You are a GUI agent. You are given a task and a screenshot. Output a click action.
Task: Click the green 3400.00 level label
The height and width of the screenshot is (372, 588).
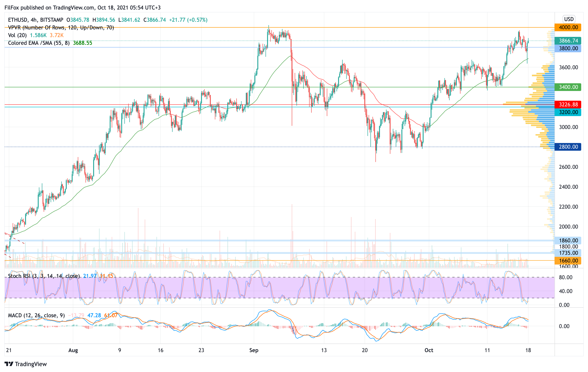point(568,87)
